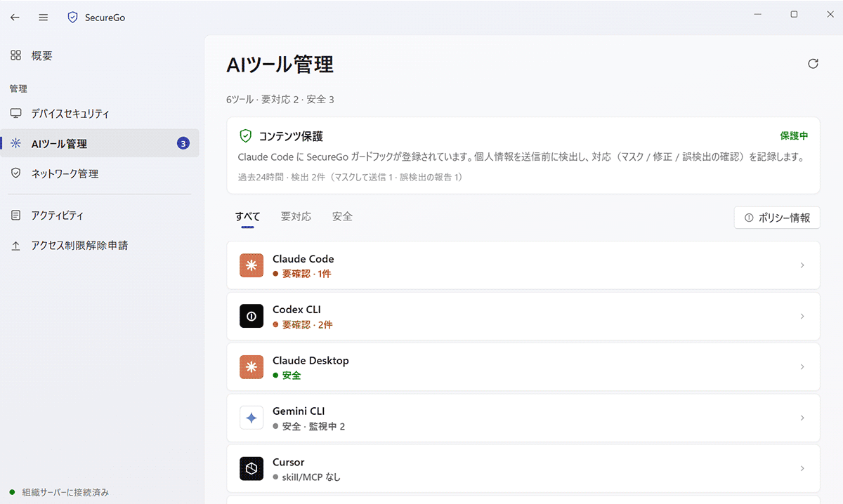
Task: Expand the Claude Code row chevron
Action: click(x=802, y=265)
